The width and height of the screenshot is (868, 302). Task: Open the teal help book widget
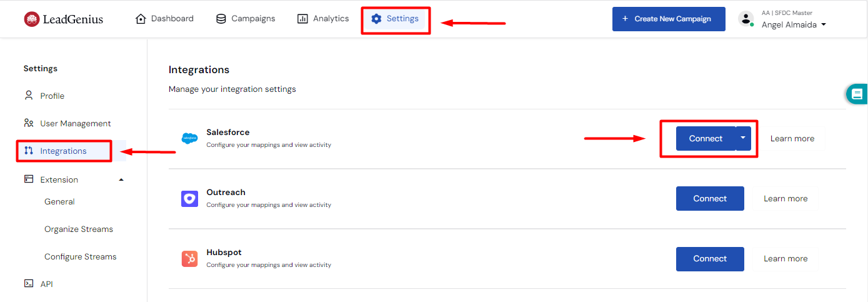coord(857,94)
